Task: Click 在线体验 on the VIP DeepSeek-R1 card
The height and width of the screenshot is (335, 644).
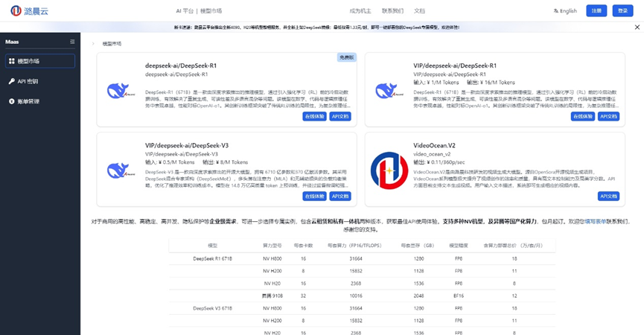Action: pyautogui.click(x=583, y=117)
